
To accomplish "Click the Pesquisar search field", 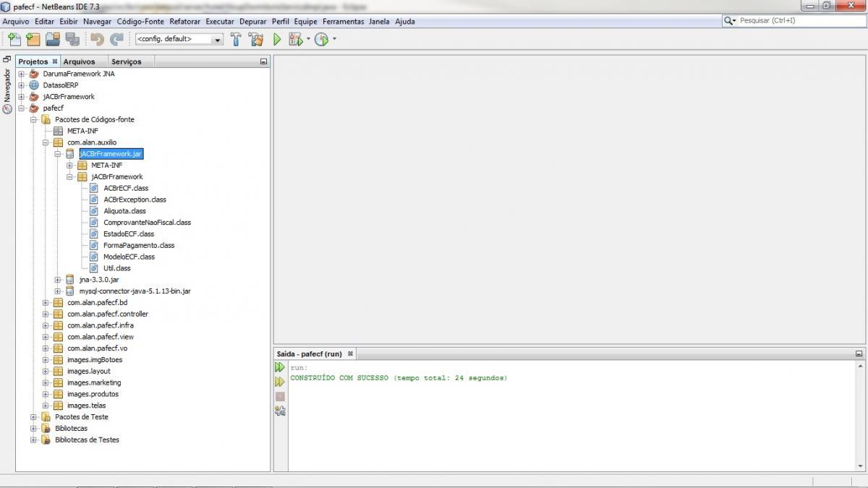I will coord(801,21).
